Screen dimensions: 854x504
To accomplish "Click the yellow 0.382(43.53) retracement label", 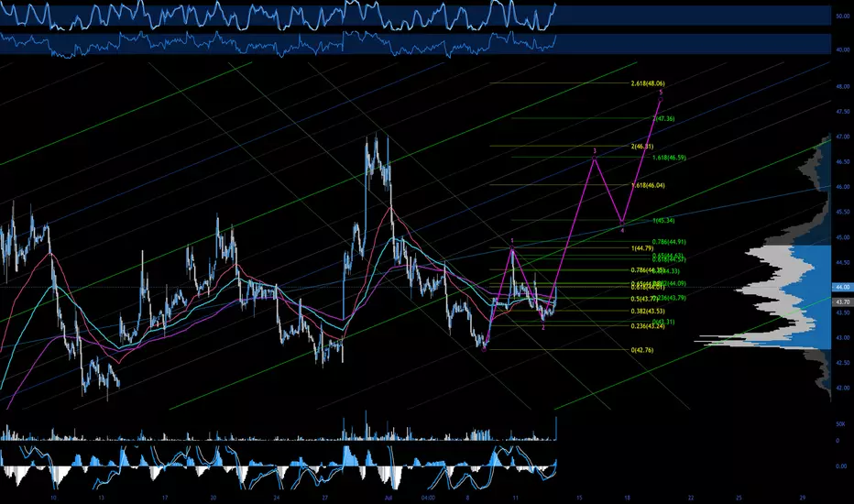I will [x=648, y=312].
